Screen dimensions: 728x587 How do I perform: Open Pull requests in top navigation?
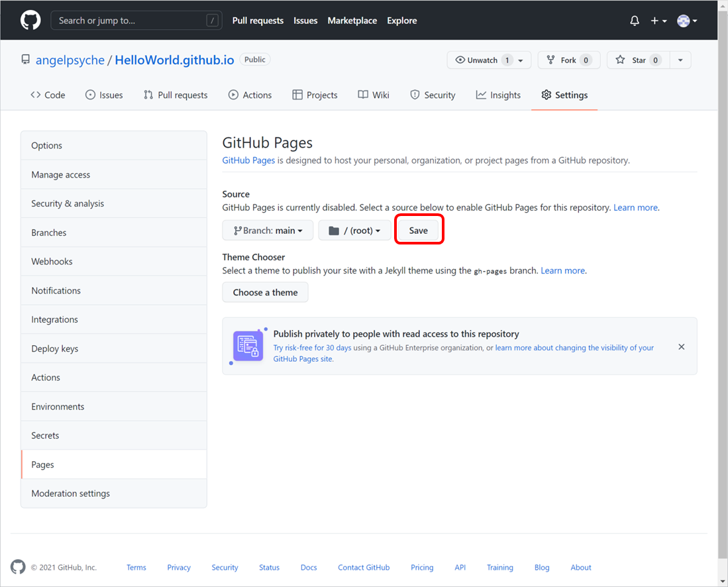(x=258, y=21)
